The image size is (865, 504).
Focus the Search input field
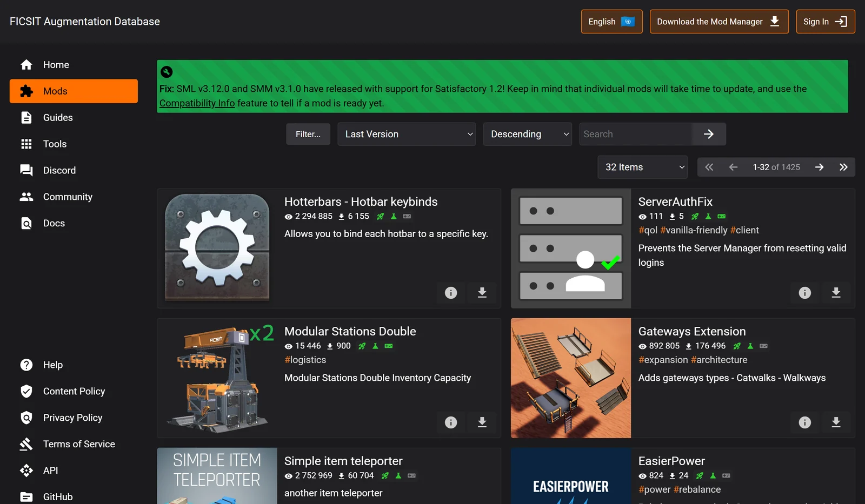636,134
